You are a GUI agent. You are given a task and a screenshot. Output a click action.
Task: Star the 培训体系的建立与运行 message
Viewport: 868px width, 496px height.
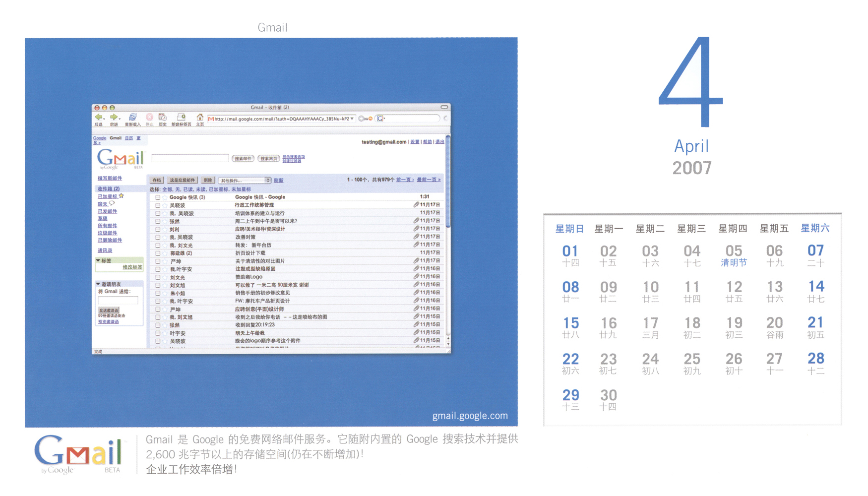pos(165,213)
